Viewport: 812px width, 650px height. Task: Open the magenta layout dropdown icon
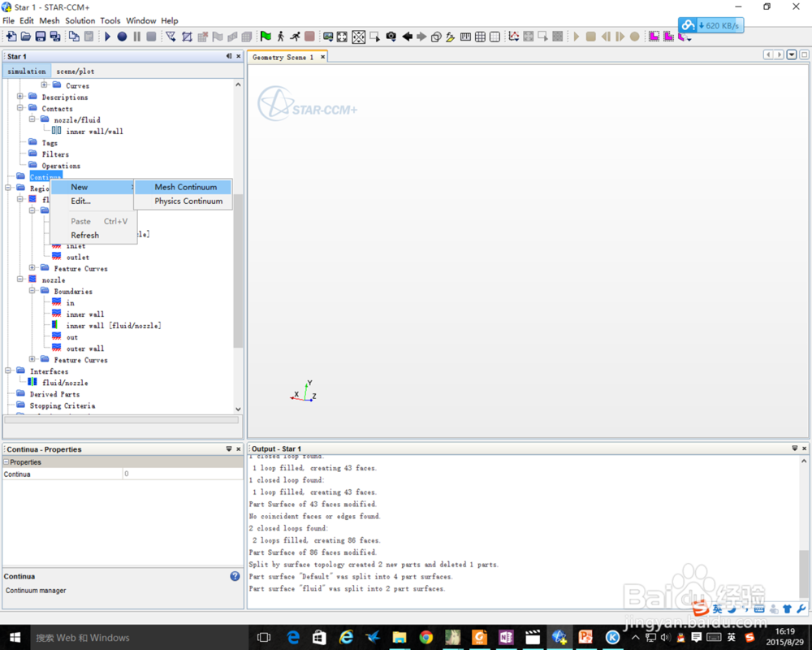(685, 37)
